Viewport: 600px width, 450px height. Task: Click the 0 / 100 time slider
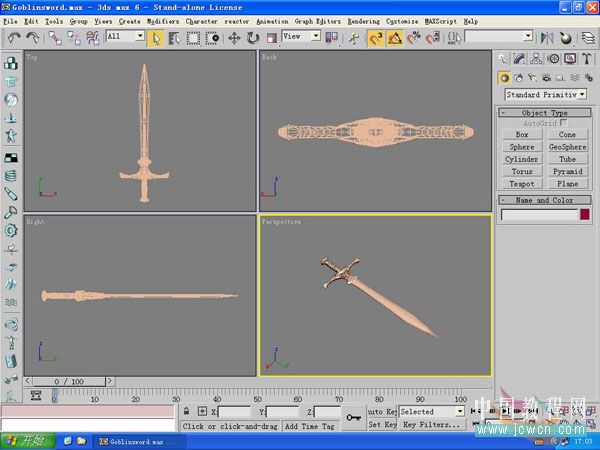pyautogui.click(x=69, y=382)
